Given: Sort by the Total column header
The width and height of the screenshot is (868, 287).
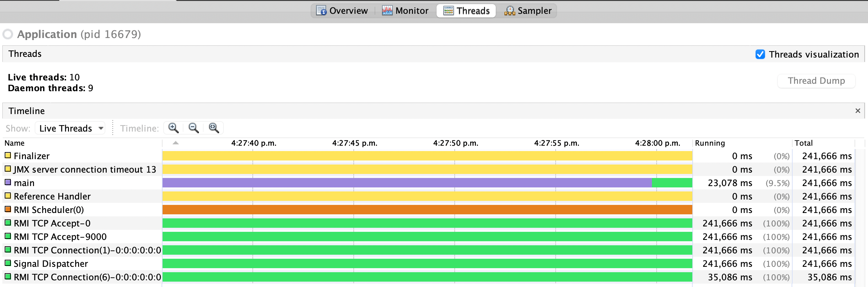Looking at the screenshot, I should click(x=824, y=143).
